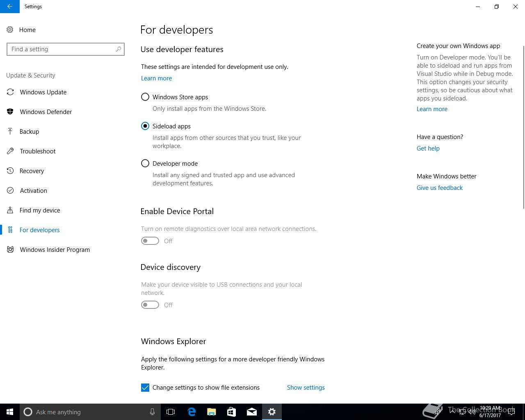
Task: Click the For developers page heading
Action: coord(176,30)
